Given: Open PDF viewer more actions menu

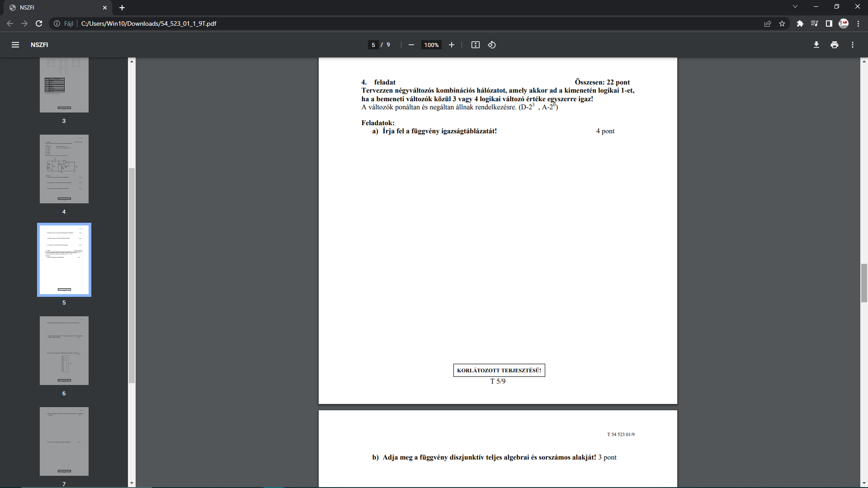Looking at the screenshot, I should pyautogui.click(x=852, y=45).
